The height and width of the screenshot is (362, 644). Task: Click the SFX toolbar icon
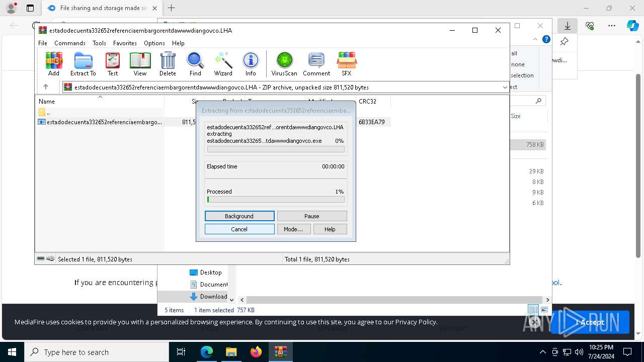tap(347, 64)
